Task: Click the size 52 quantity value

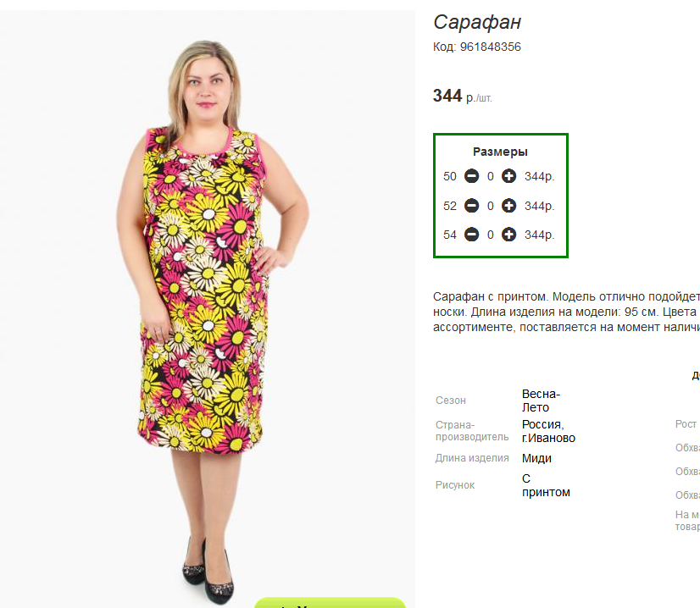Action: click(490, 206)
